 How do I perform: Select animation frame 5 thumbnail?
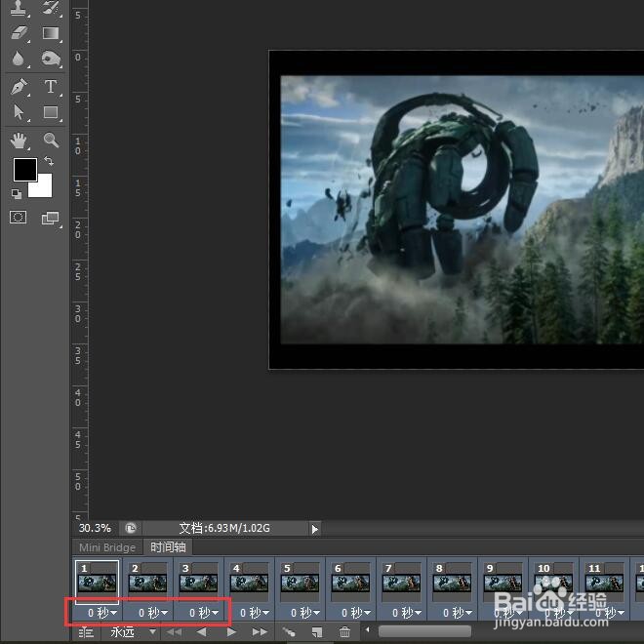[300, 583]
